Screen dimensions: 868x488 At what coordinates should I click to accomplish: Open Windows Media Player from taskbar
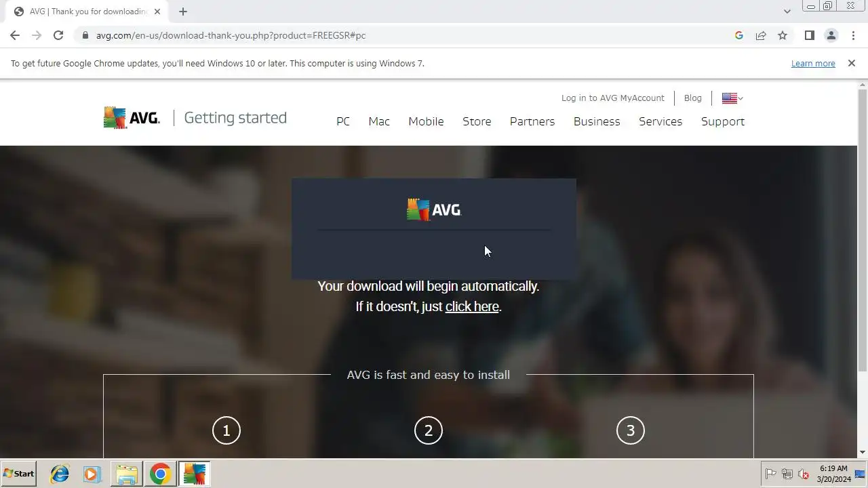pyautogui.click(x=92, y=474)
